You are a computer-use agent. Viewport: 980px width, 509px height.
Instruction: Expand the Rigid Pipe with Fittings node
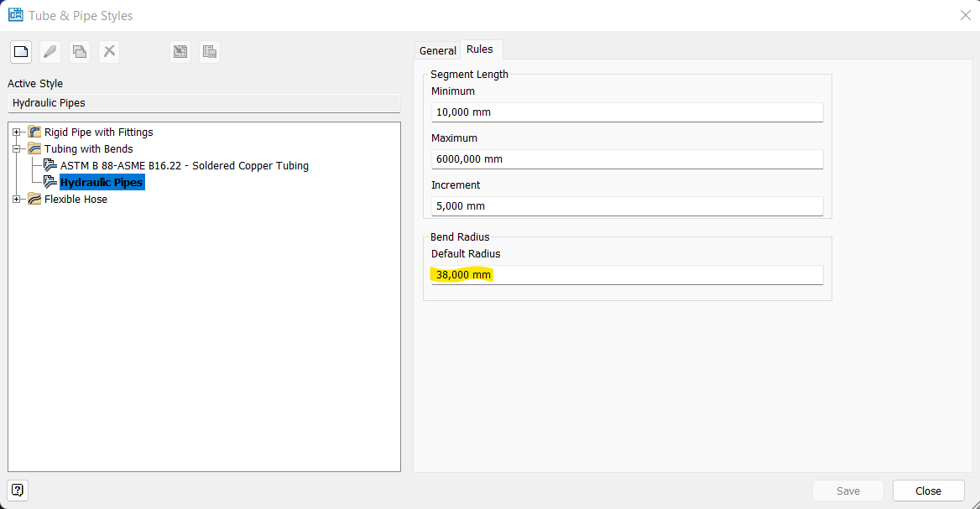point(16,132)
